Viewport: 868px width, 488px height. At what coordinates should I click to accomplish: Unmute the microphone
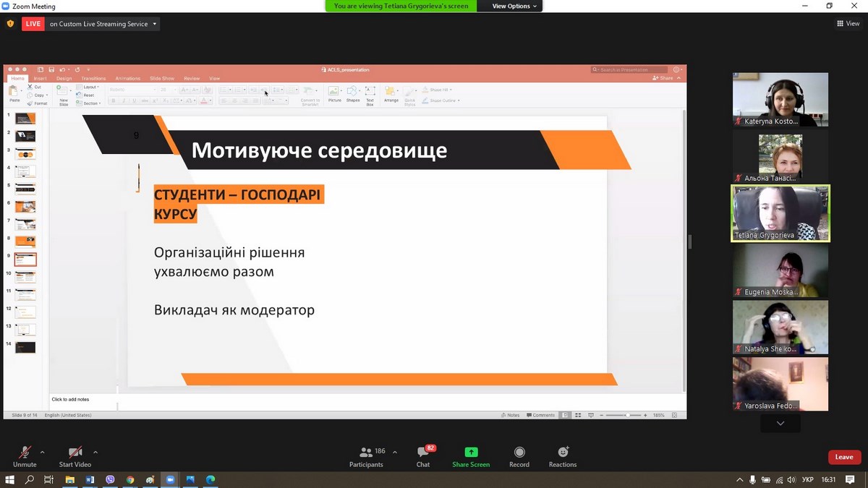(25, 456)
